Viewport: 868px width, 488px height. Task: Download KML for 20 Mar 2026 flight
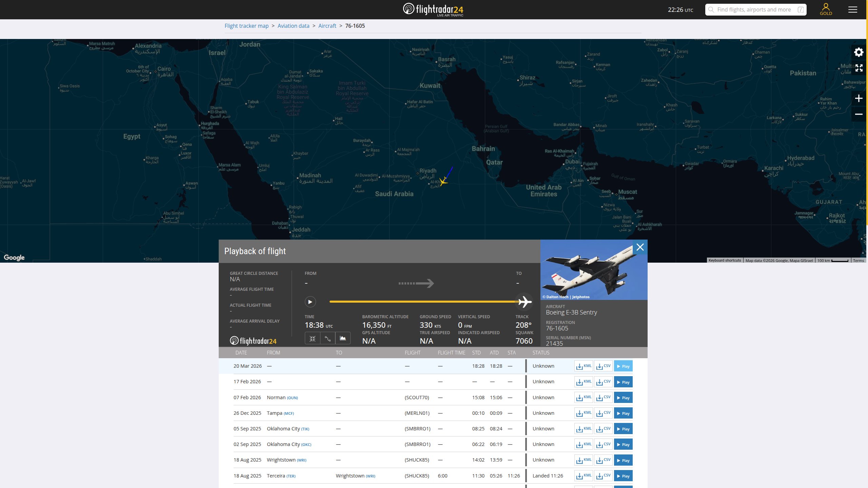(584, 366)
